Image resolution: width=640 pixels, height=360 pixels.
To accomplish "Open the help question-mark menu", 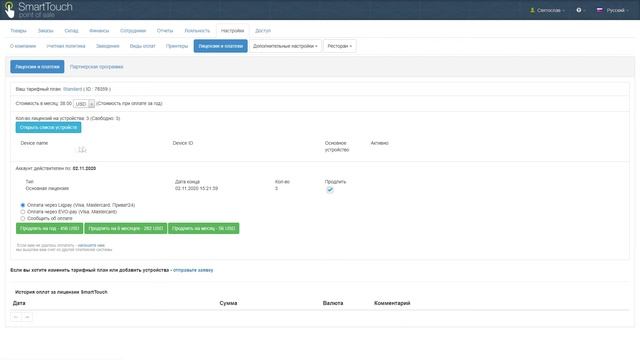I will click(x=580, y=10).
